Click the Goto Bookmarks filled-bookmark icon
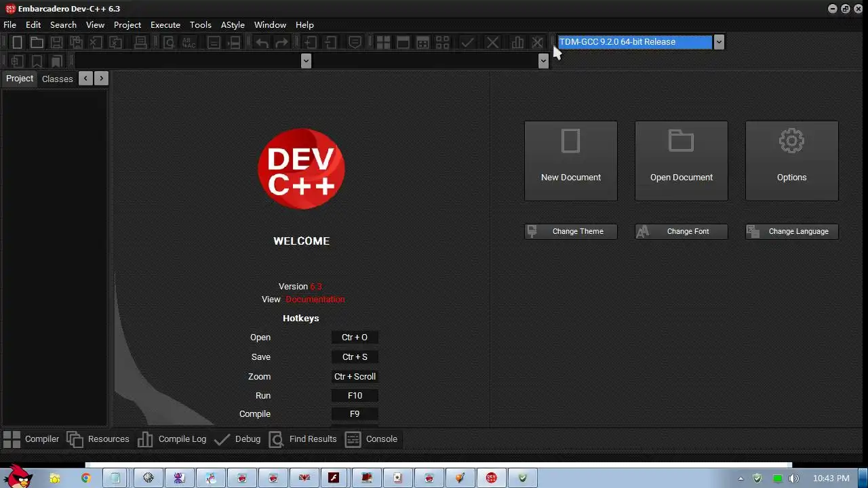This screenshot has width=868, height=488. click(57, 61)
